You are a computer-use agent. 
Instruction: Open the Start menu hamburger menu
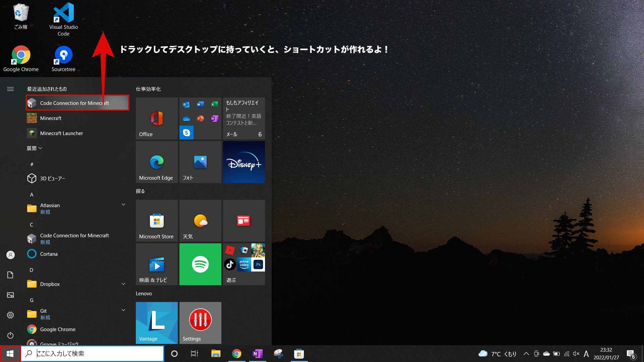pyautogui.click(x=10, y=89)
